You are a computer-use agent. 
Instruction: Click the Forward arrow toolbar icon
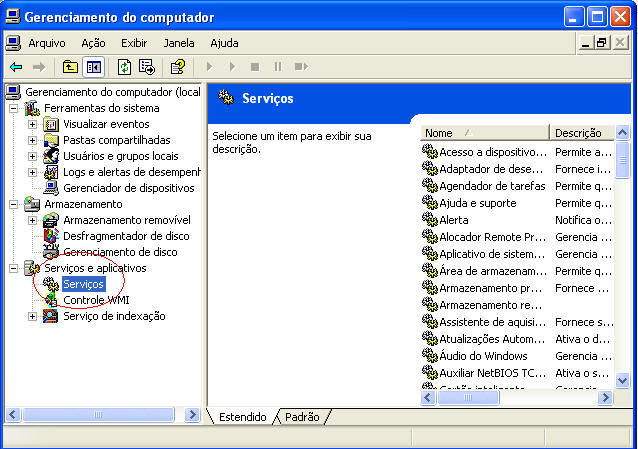pos(39,67)
